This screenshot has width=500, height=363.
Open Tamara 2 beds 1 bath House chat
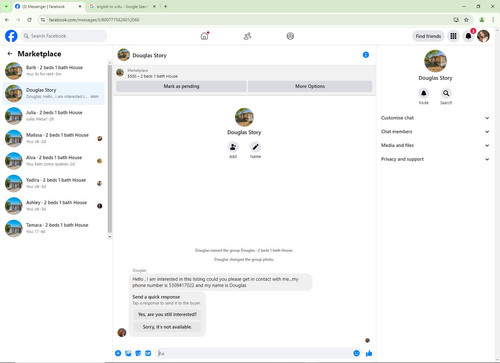[x=54, y=228]
